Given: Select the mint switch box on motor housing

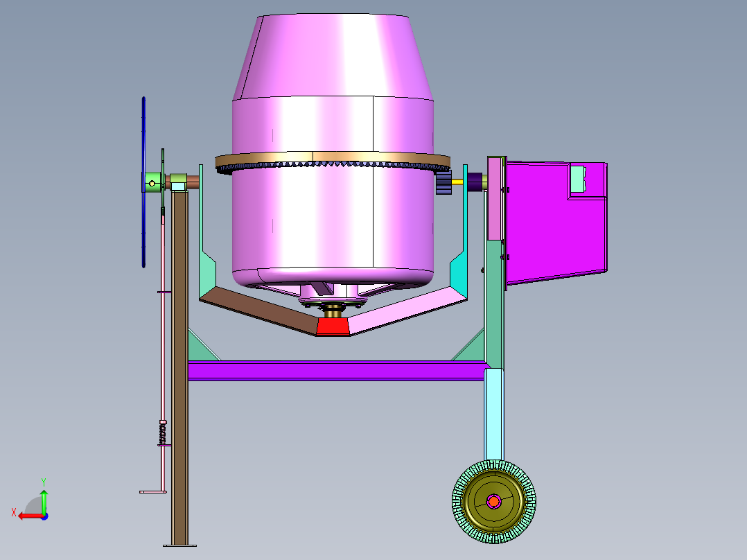Looking at the screenshot, I should 578,179.
